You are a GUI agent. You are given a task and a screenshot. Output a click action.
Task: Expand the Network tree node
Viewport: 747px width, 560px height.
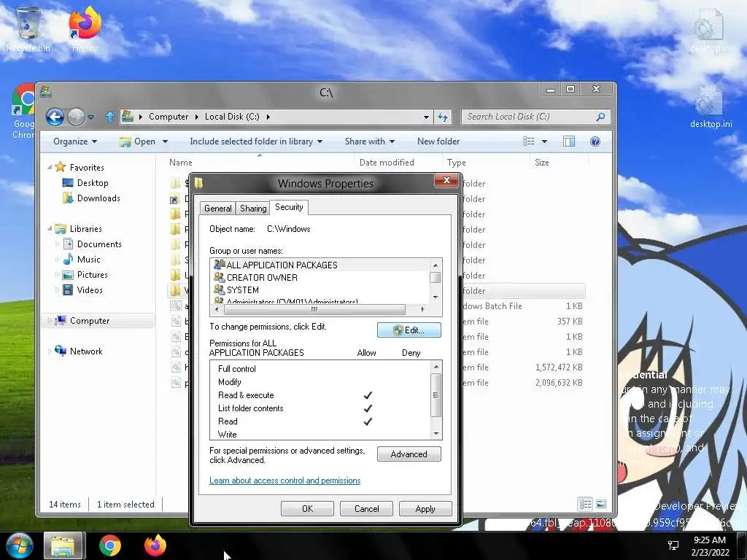(50, 351)
